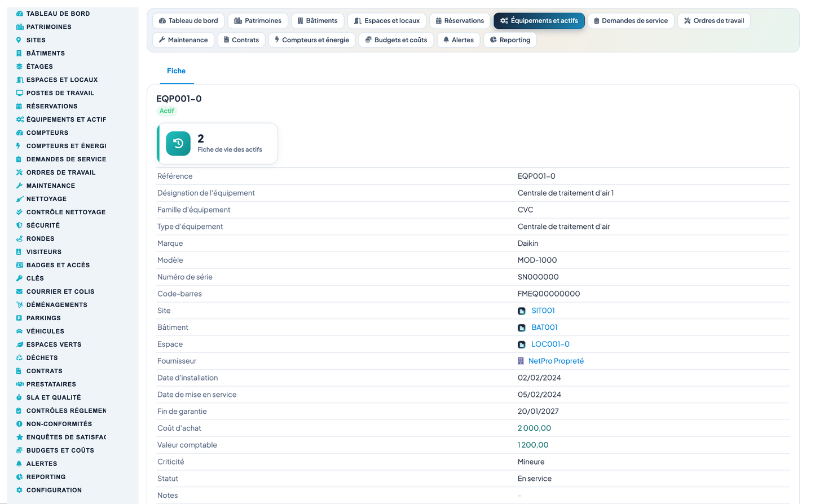Go to Postes de travail in the sidebar

pos(60,93)
